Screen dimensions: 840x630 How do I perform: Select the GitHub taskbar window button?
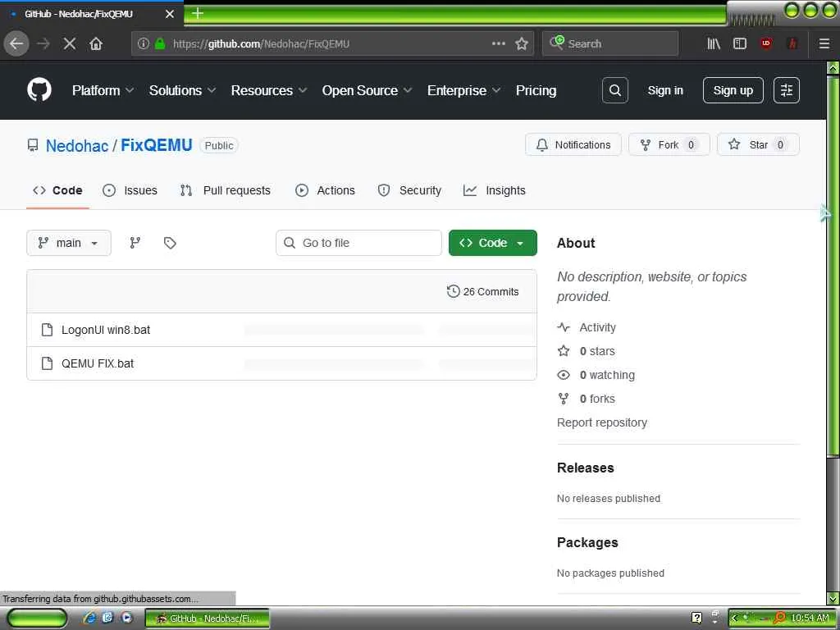(x=208, y=619)
